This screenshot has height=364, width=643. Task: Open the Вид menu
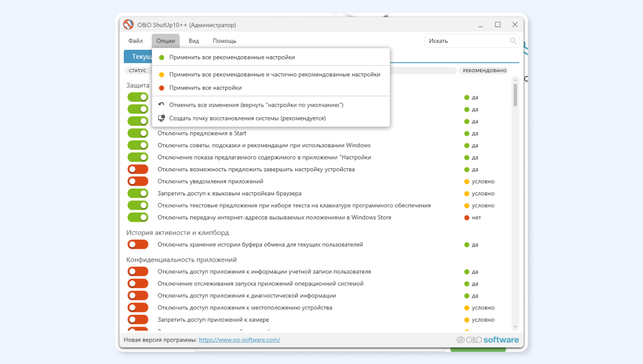(x=193, y=41)
